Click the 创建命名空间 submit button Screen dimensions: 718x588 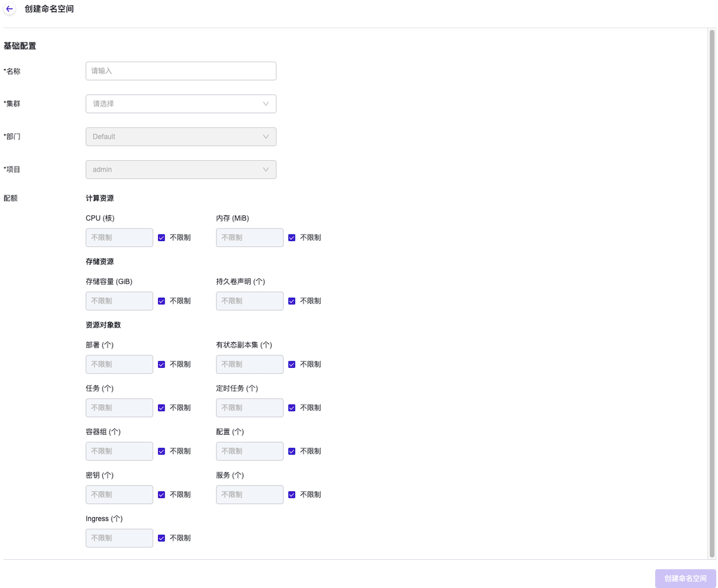click(x=685, y=578)
